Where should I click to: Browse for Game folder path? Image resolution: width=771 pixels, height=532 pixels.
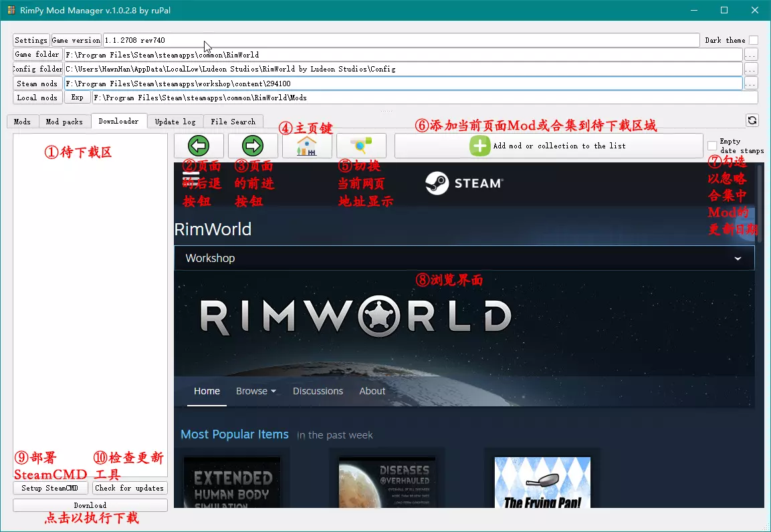point(750,55)
